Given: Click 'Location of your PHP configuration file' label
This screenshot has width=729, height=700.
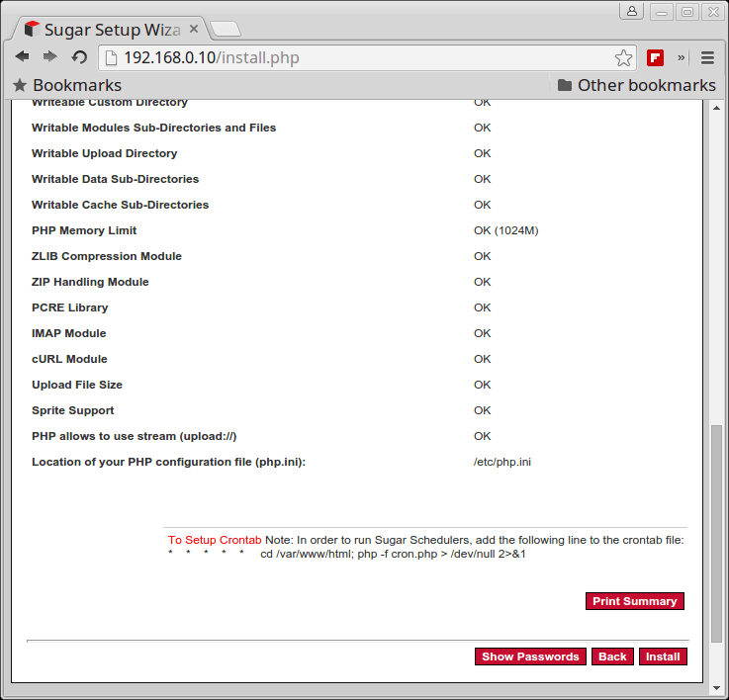Looking at the screenshot, I should click(168, 462).
